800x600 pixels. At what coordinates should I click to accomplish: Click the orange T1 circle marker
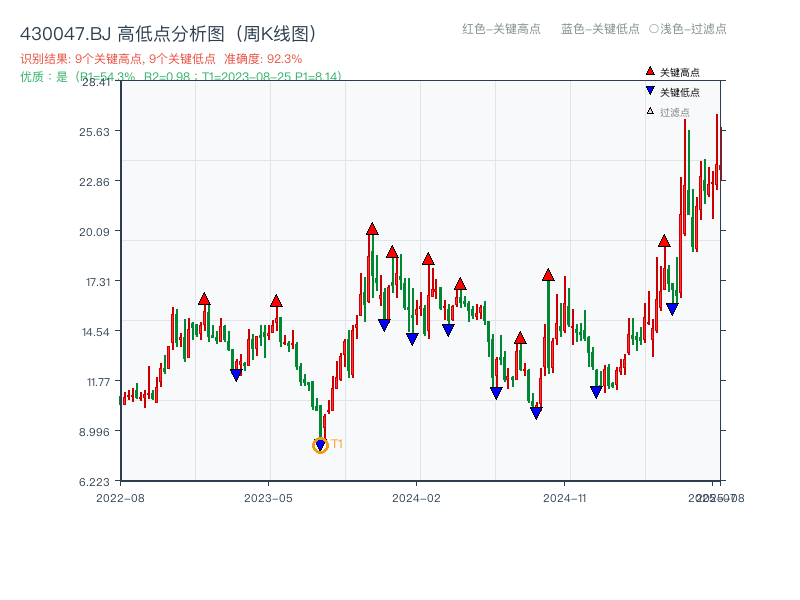coord(320,445)
